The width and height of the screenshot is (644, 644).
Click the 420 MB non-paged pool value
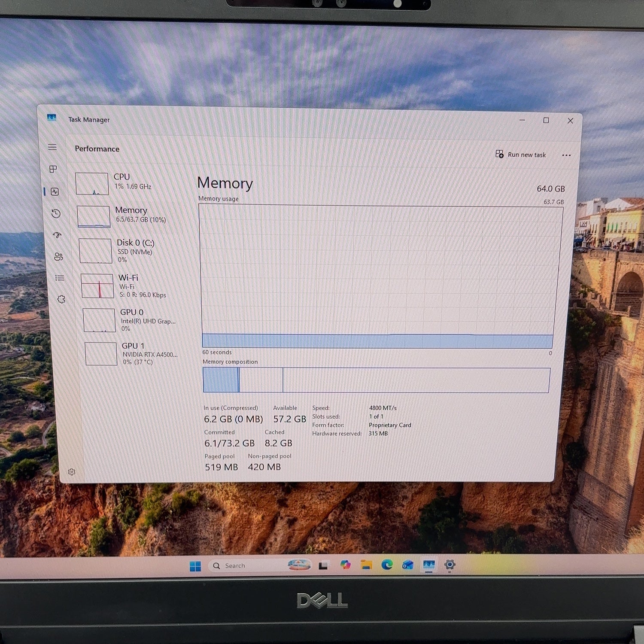coord(264,467)
